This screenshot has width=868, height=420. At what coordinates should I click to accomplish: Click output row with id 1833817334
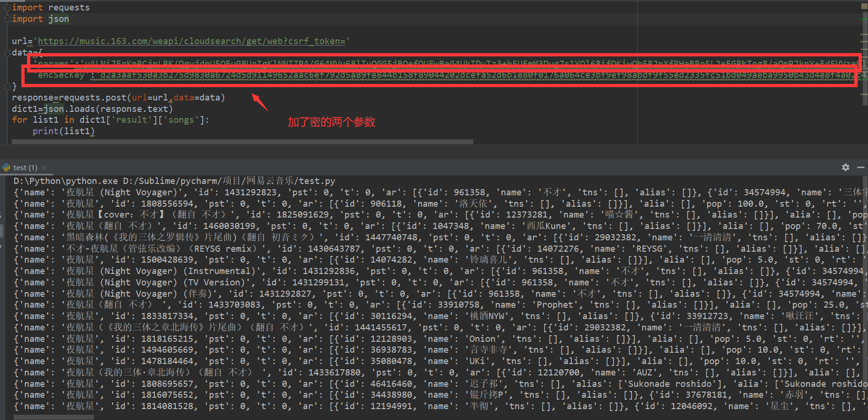[441, 316]
